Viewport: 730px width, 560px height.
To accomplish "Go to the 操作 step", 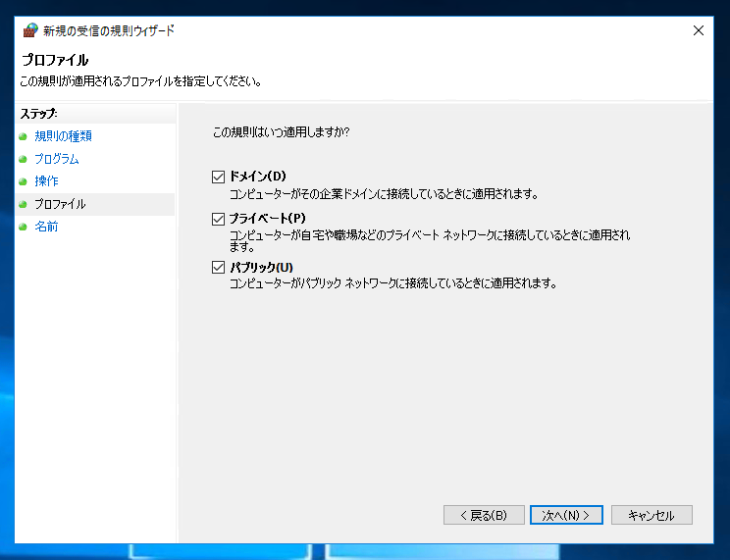I will [x=46, y=181].
